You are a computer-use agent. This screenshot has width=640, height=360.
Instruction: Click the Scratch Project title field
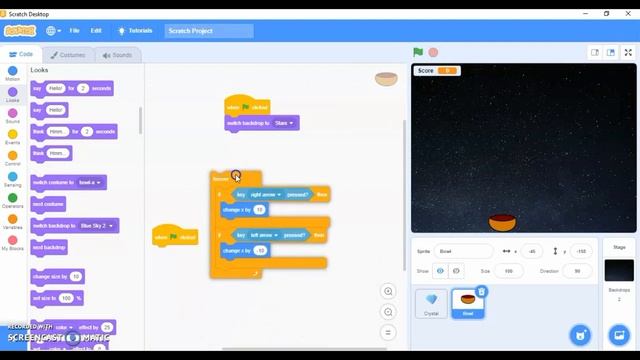[x=209, y=31]
